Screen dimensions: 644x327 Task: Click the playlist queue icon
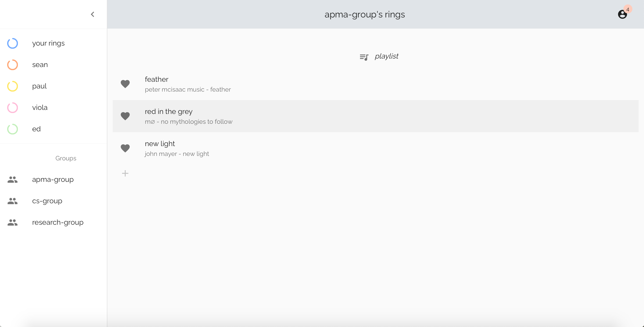tap(364, 57)
